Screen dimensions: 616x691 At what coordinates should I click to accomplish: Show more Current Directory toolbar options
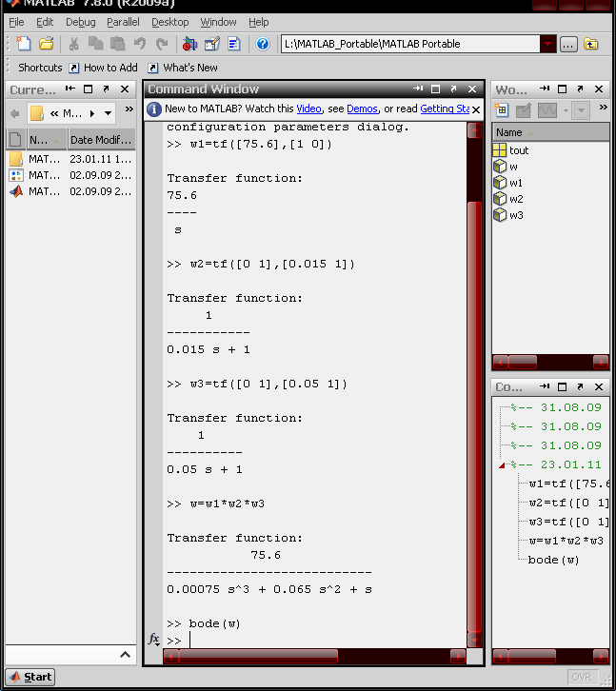[x=129, y=109]
